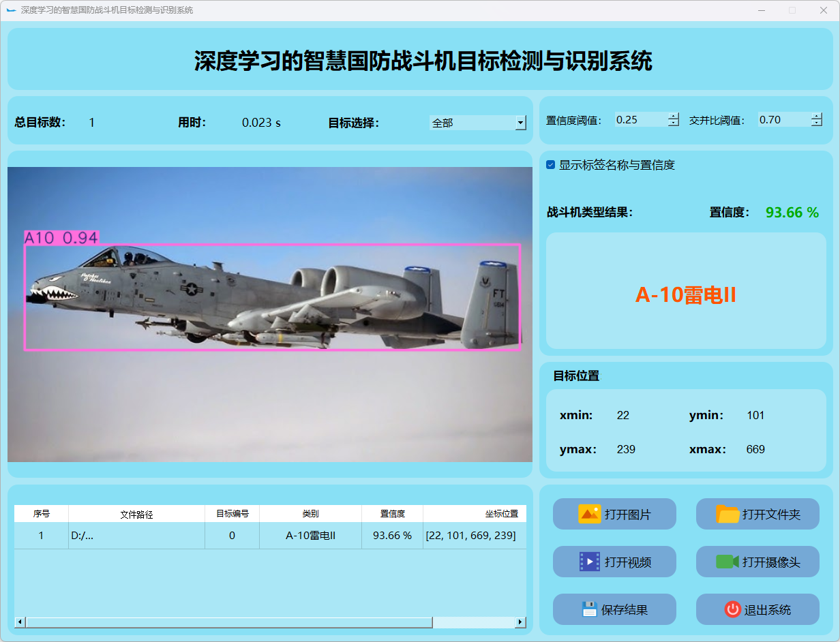
Task: Click the 类别 column header
Action: [310, 514]
